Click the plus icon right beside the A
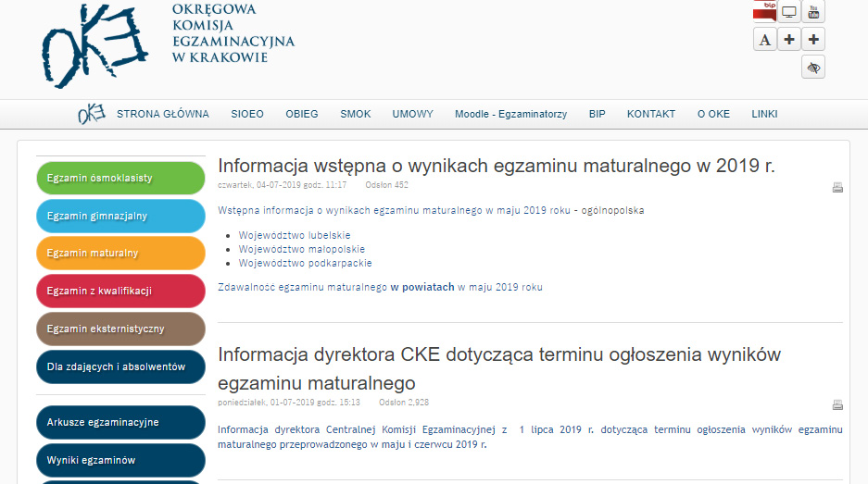Image resolution: width=868 pixels, height=484 pixels. [789, 40]
